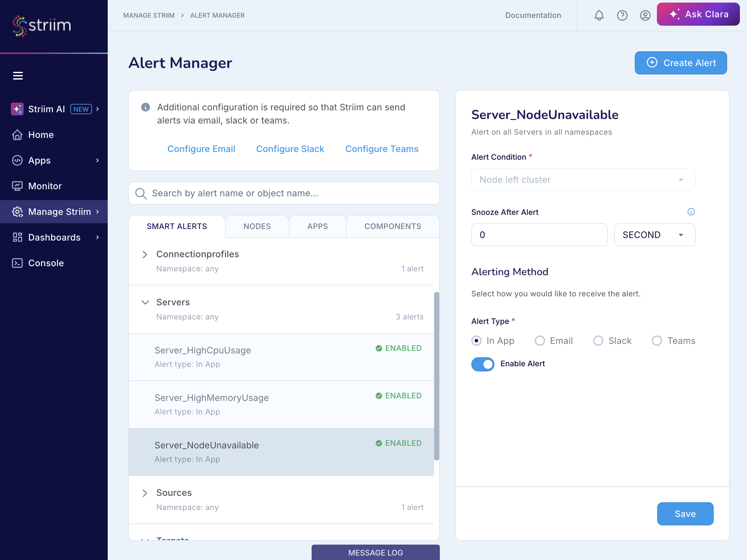Select the Server_HighMemoryUsage alert
This screenshot has height=560, width=747.
click(x=281, y=405)
